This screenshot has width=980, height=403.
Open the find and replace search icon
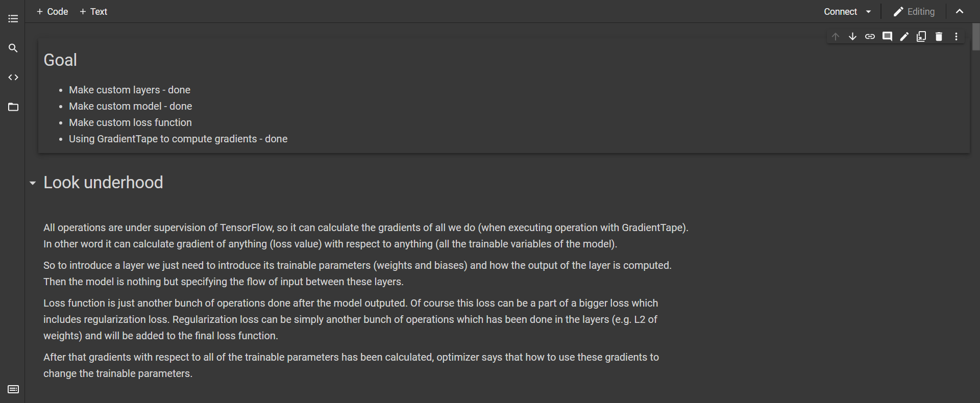pyautogui.click(x=13, y=48)
